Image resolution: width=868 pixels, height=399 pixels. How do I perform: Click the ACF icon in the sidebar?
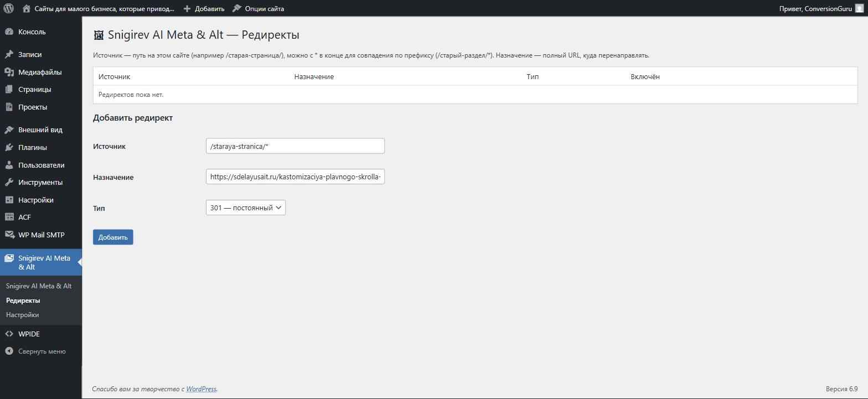tap(9, 217)
